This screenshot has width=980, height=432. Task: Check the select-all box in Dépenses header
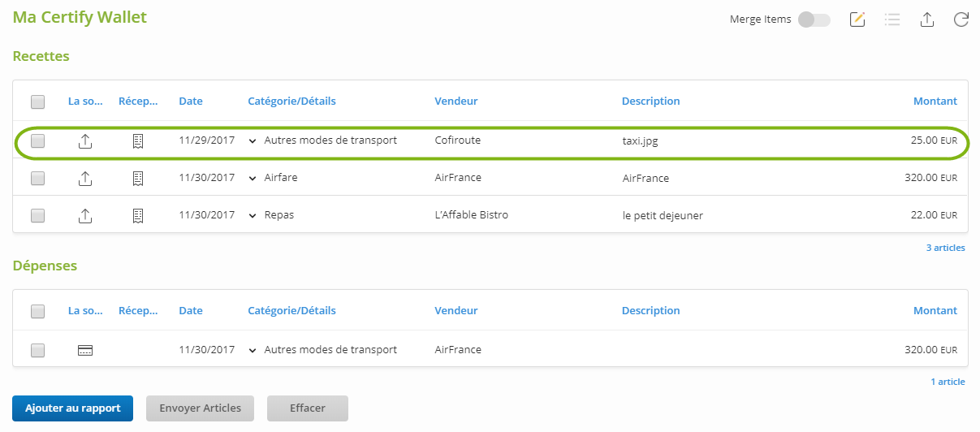37,311
